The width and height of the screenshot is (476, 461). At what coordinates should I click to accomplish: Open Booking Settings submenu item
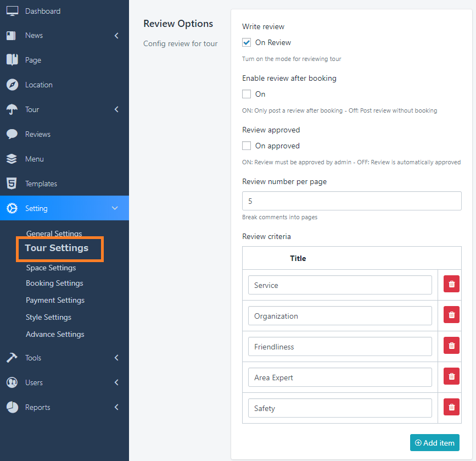(x=54, y=283)
